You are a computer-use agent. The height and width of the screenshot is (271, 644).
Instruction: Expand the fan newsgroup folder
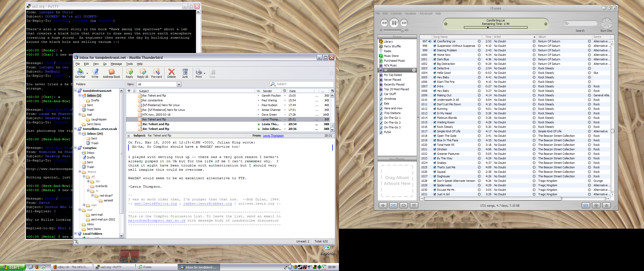(88, 181)
